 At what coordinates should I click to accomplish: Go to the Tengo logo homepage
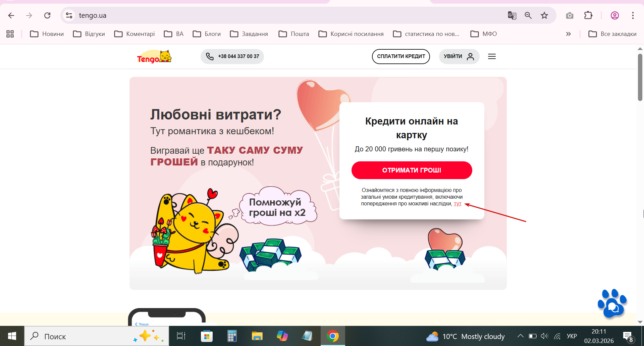coord(154,57)
